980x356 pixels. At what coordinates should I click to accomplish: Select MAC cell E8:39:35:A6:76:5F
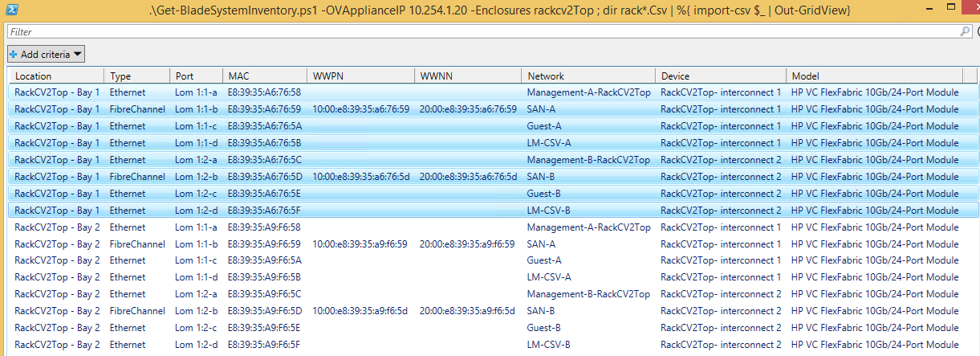pos(265,211)
